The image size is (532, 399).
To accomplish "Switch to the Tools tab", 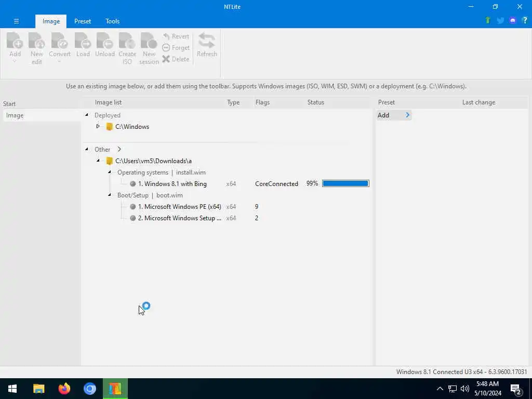I will (x=112, y=21).
